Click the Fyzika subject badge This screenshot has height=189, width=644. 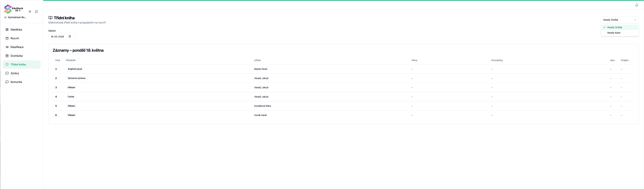click(x=71, y=97)
